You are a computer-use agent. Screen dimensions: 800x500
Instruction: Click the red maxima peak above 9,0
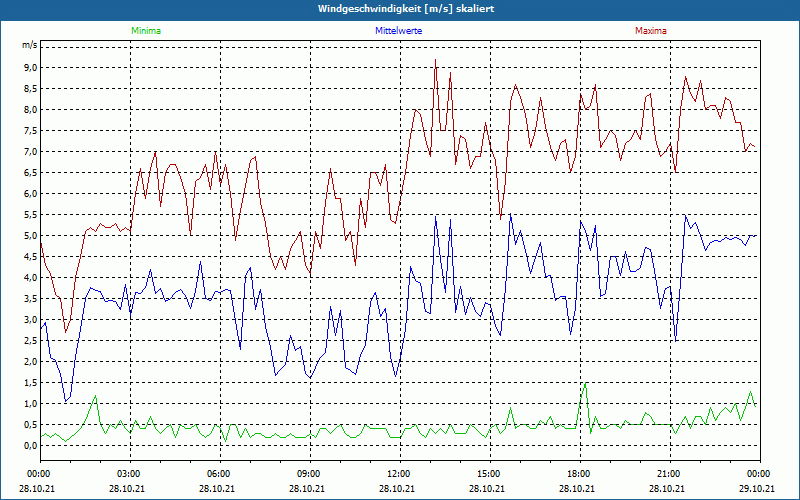pyautogui.click(x=435, y=60)
